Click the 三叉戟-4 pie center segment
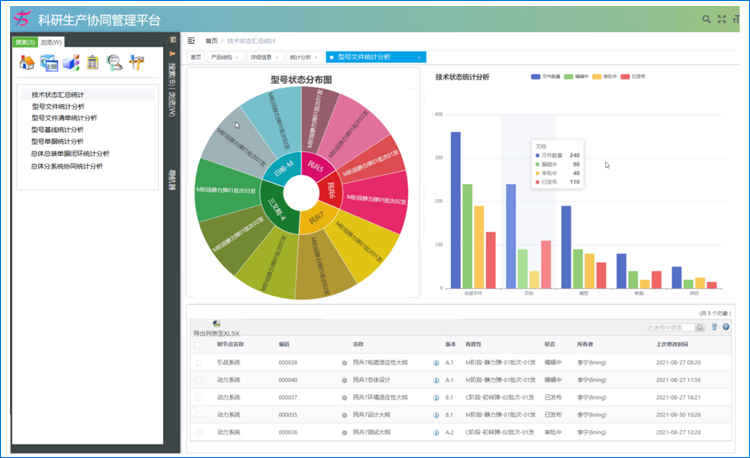This screenshot has width=750, height=458. (x=276, y=208)
